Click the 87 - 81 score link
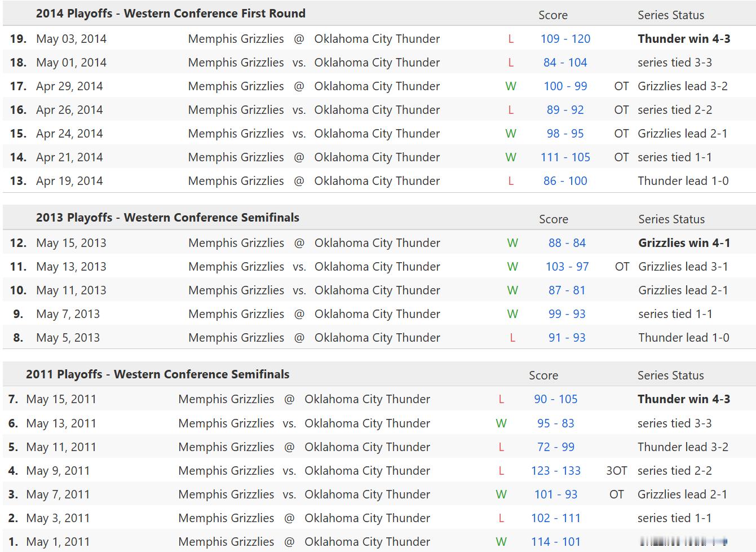 [x=567, y=290]
